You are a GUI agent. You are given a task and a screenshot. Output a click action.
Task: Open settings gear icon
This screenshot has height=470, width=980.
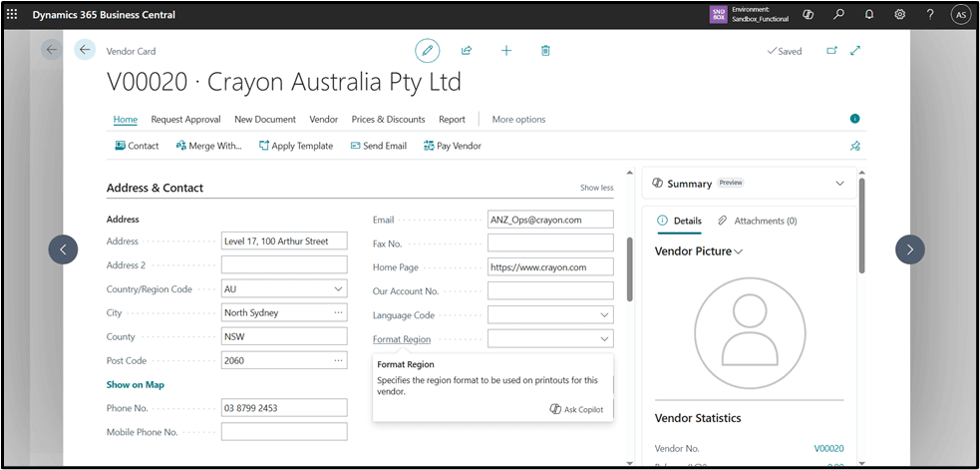(x=900, y=15)
